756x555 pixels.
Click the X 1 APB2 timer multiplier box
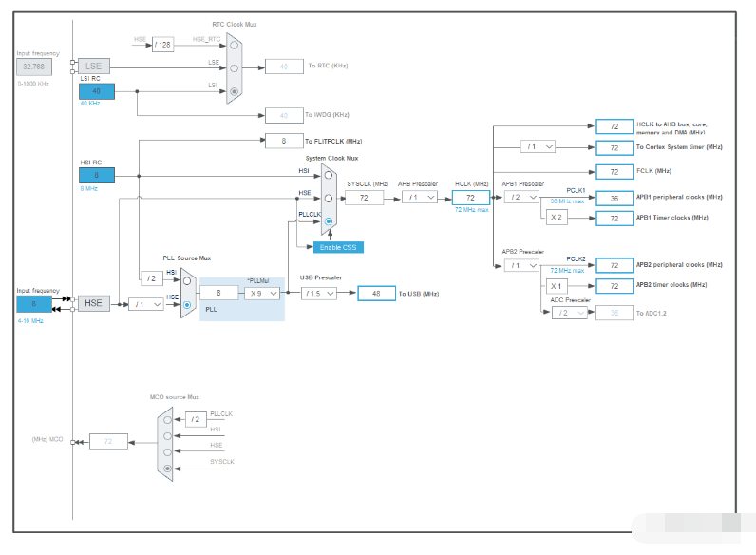coord(557,286)
